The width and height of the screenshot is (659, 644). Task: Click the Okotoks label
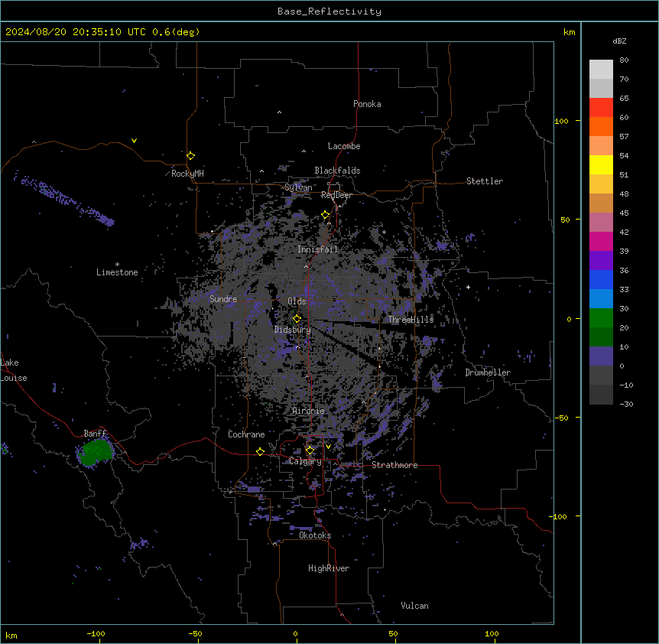pos(315,535)
